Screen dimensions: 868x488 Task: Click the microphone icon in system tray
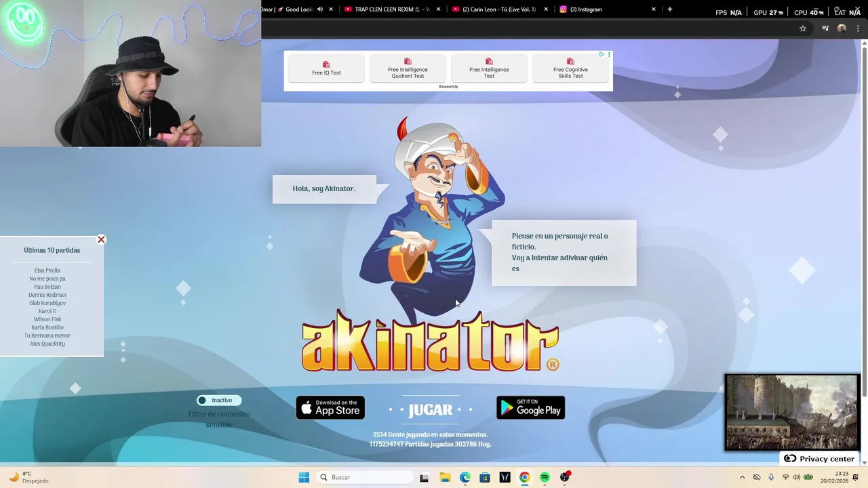tap(771, 477)
